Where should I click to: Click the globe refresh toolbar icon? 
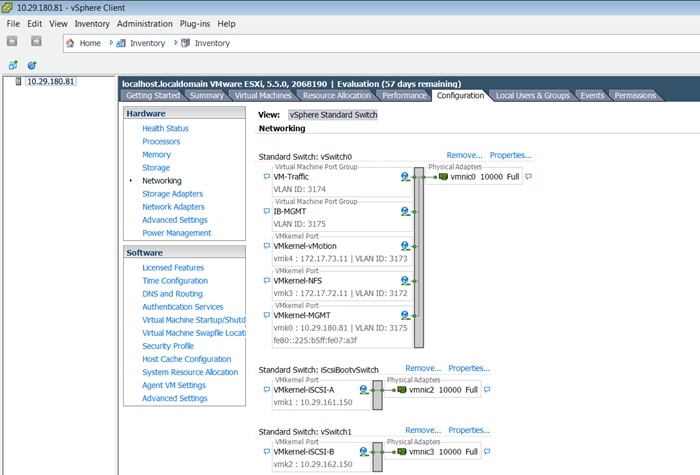tap(32, 65)
